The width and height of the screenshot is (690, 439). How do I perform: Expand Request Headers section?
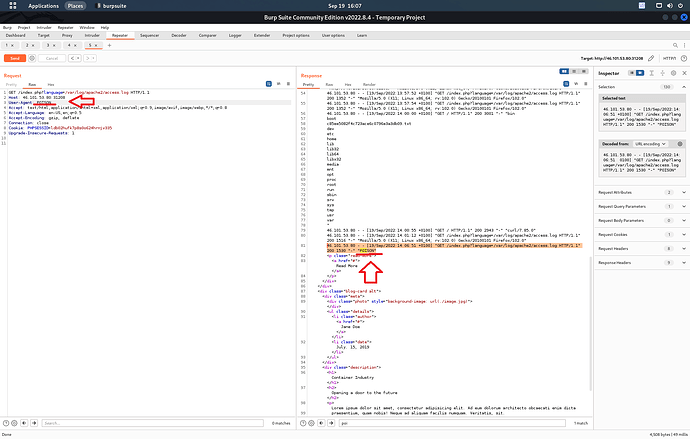pos(684,249)
